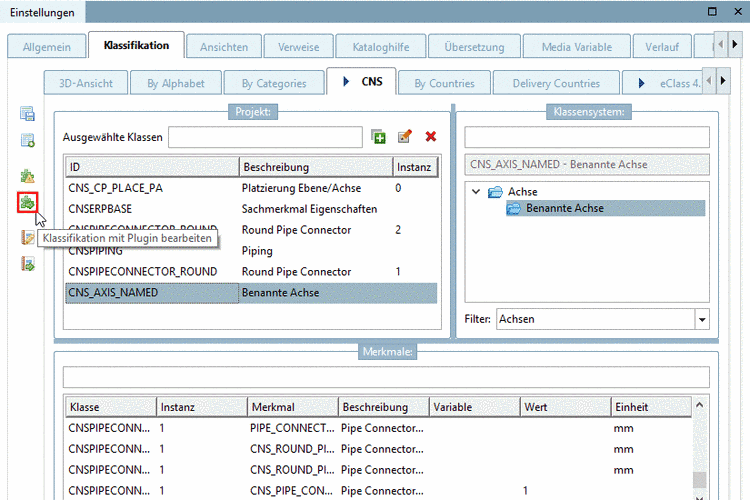This screenshot has width=750, height=500.
Task: Select Achse node in class tree
Action: pos(522,192)
